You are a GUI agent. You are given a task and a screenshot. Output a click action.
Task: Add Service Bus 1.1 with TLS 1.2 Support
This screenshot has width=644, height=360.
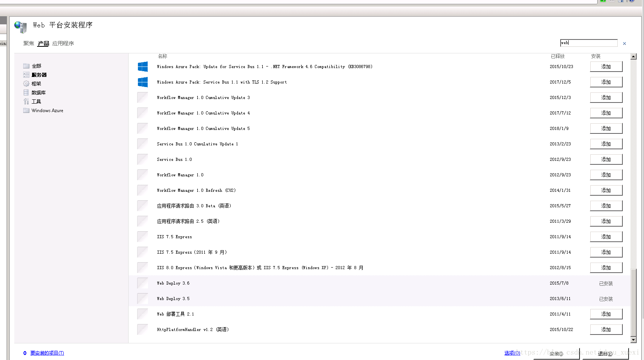606,82
